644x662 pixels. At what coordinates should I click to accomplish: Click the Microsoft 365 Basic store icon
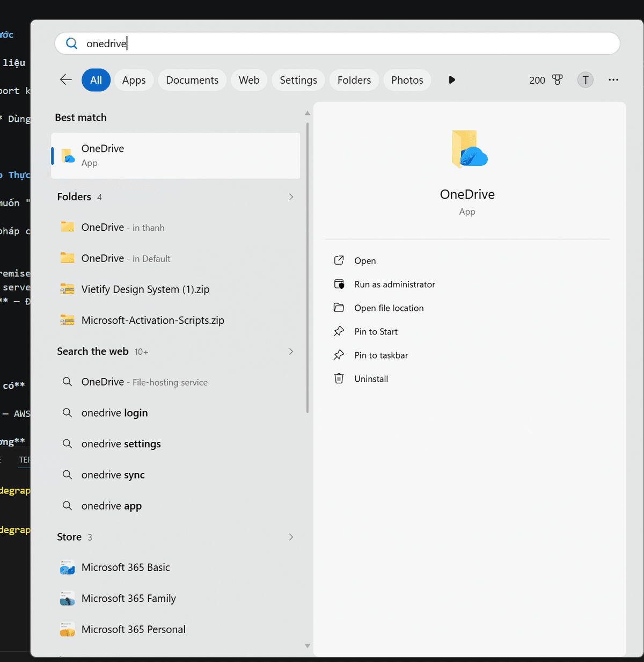coord(67,568)
